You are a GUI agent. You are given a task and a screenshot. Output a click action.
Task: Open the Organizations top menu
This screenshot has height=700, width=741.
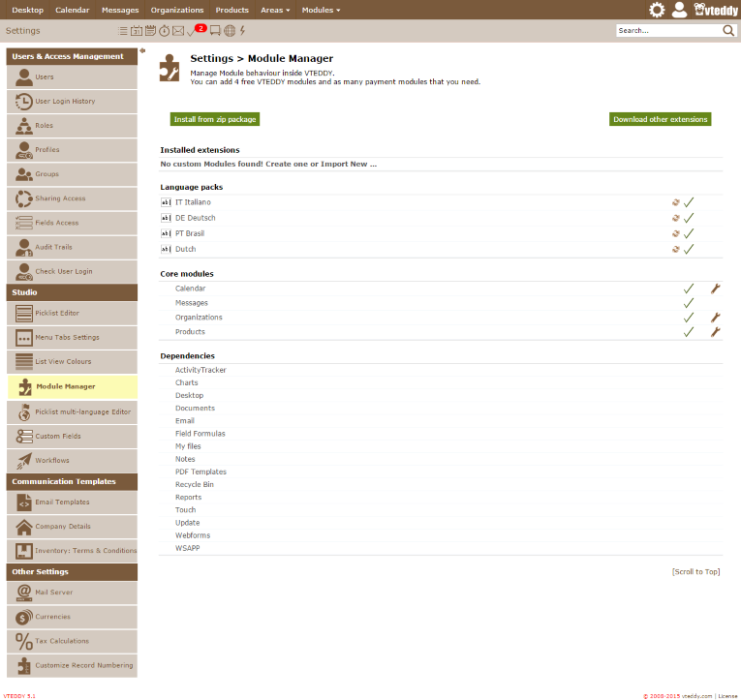pos(177,10)
